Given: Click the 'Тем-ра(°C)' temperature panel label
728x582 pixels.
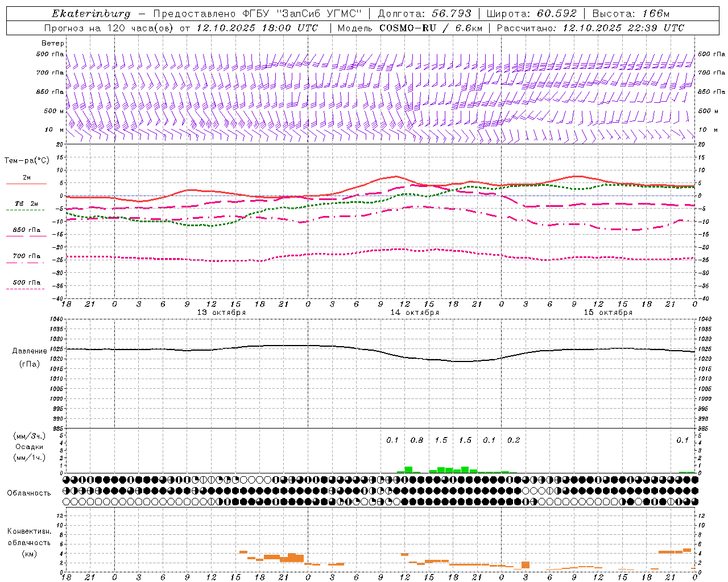Looking at the screenshot, I should [x=27, y=161].
